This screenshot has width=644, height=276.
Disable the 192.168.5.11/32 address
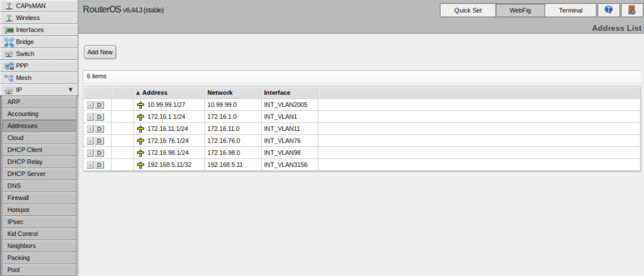pyautogui.click(x=99, y=164)
